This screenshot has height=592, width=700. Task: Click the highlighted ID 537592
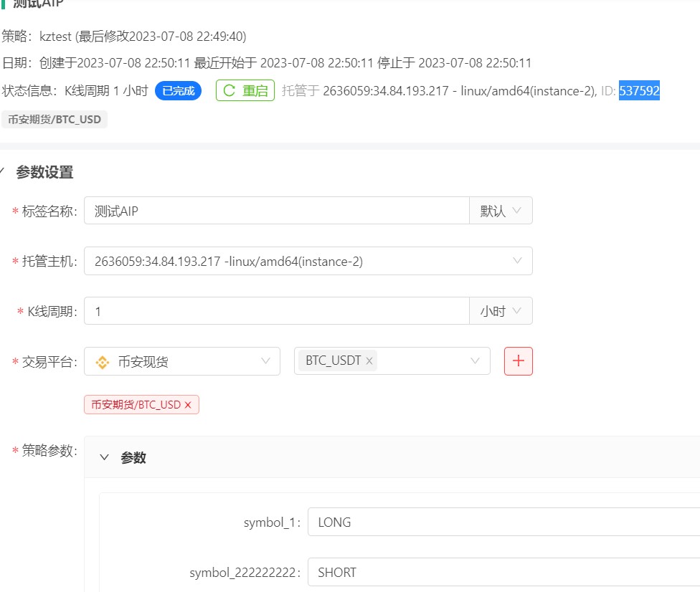(639, 91)
